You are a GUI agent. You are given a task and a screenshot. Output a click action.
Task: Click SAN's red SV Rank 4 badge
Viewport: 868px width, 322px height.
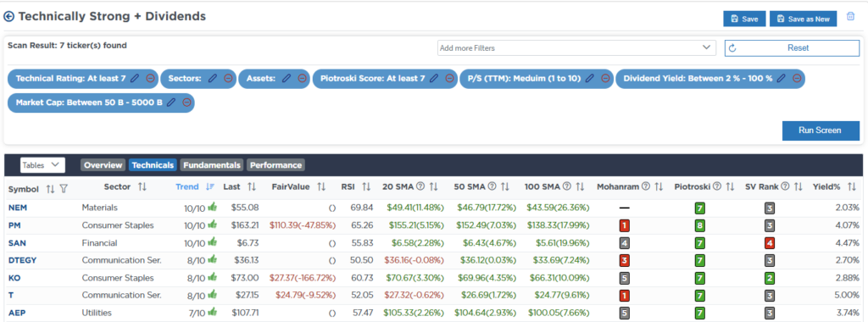tap(770, 243)
